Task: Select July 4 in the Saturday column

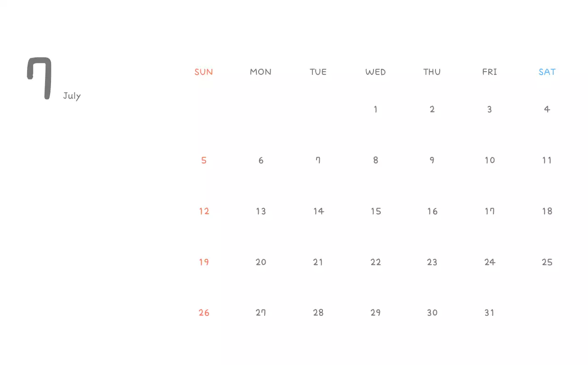Action: pos(547,109)
